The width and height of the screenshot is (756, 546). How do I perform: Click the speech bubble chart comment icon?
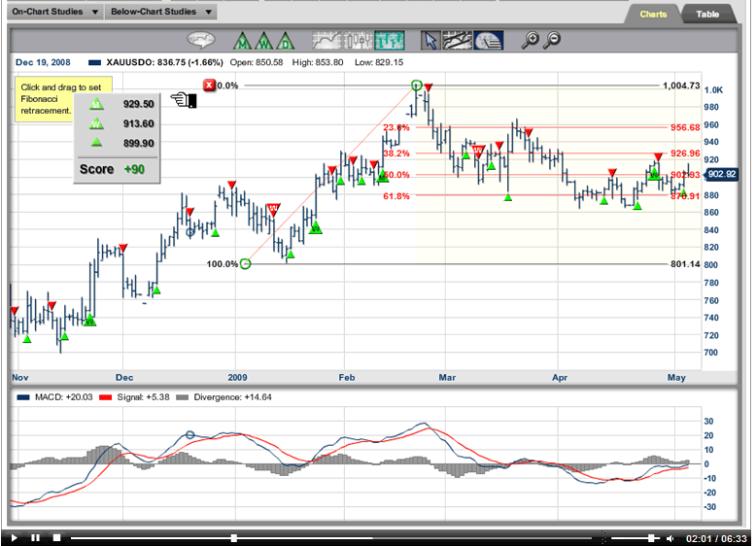pyautogui.click(x=200, y=41)
